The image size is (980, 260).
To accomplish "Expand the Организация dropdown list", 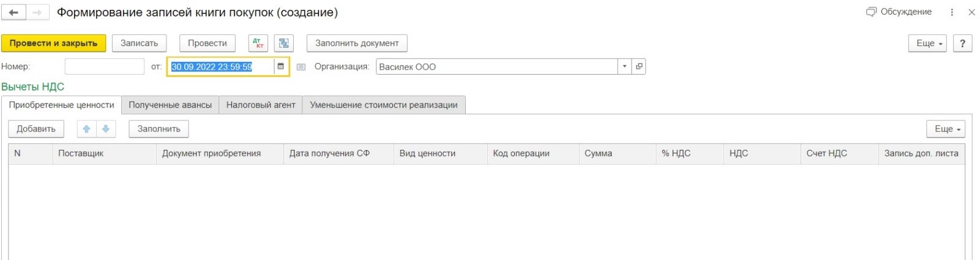I will [x=624, y=67].
